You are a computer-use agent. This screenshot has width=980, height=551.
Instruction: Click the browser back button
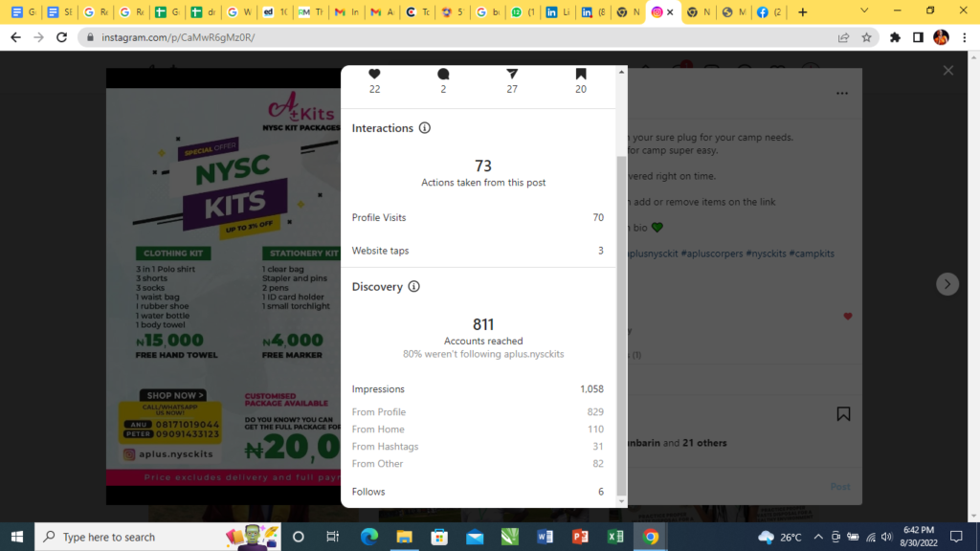[x=15, y=37]
